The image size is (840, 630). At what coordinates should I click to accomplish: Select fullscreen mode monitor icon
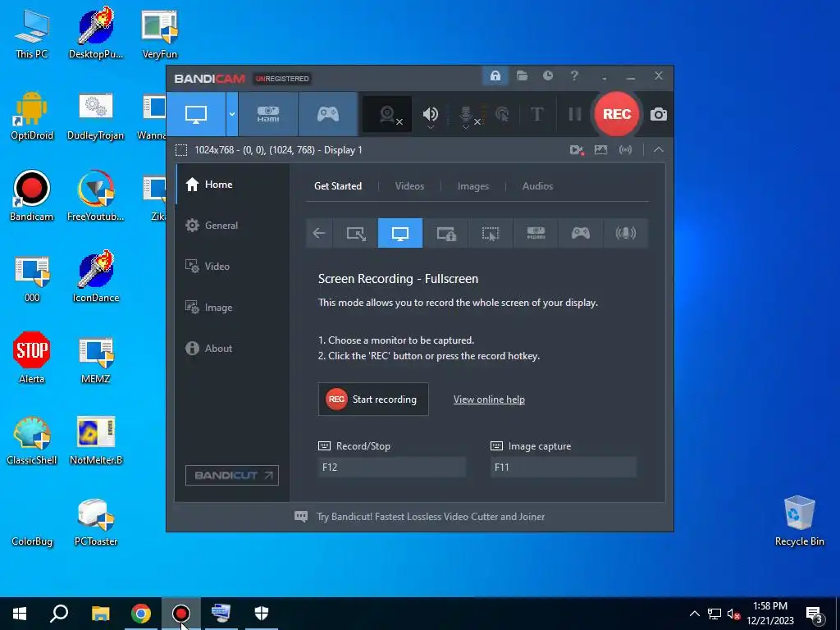(x=400, y=233)
